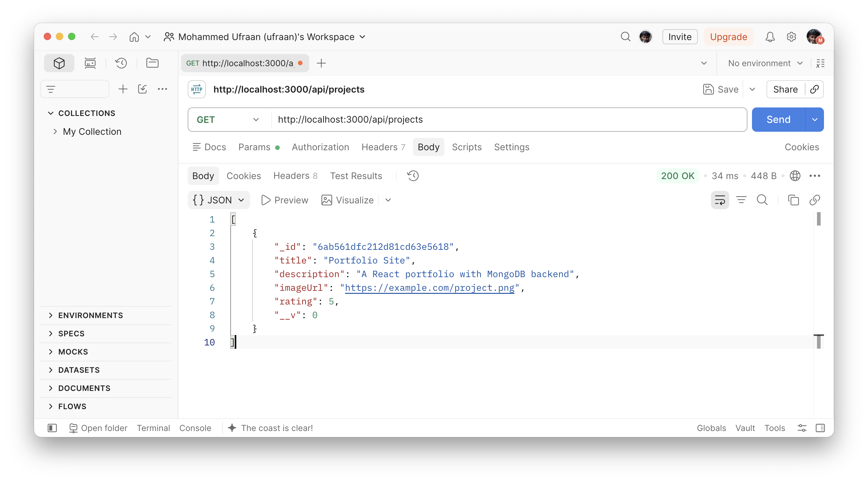868x482 pixels.
Task: Open the example.com project.png link
Action: [x=430, y=288]
